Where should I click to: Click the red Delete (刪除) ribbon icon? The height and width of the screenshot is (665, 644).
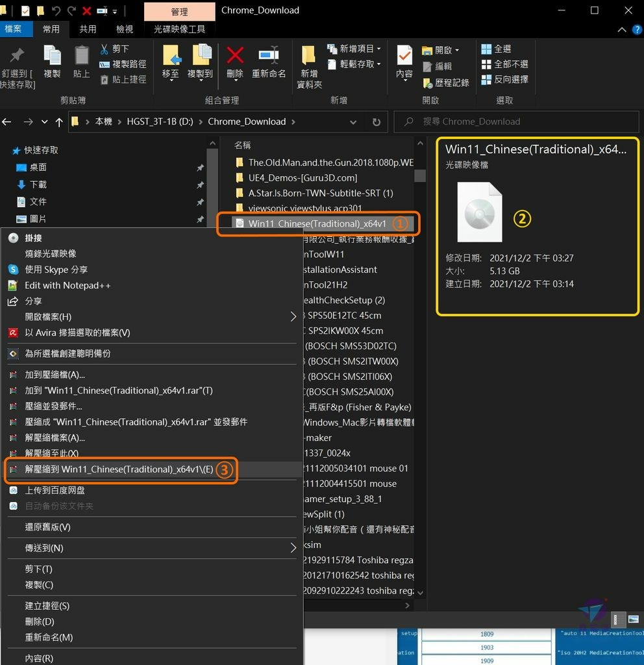click(235, 56)
